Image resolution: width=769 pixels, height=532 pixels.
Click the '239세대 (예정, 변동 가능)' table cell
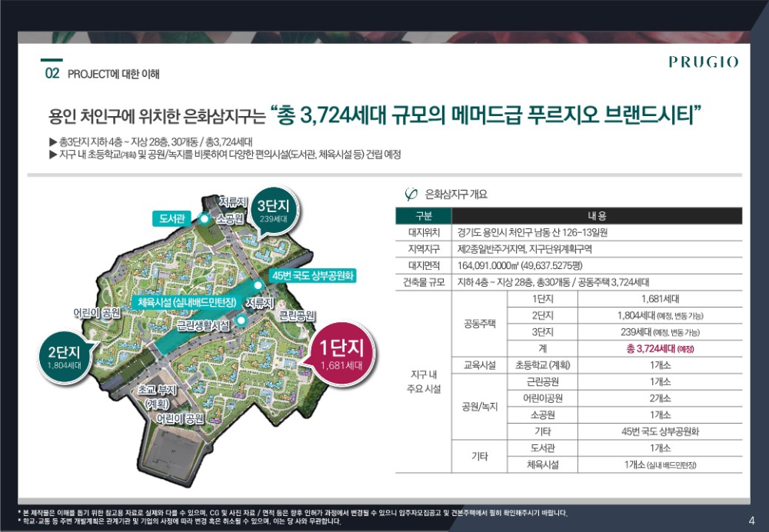click(x=660, y=332)
